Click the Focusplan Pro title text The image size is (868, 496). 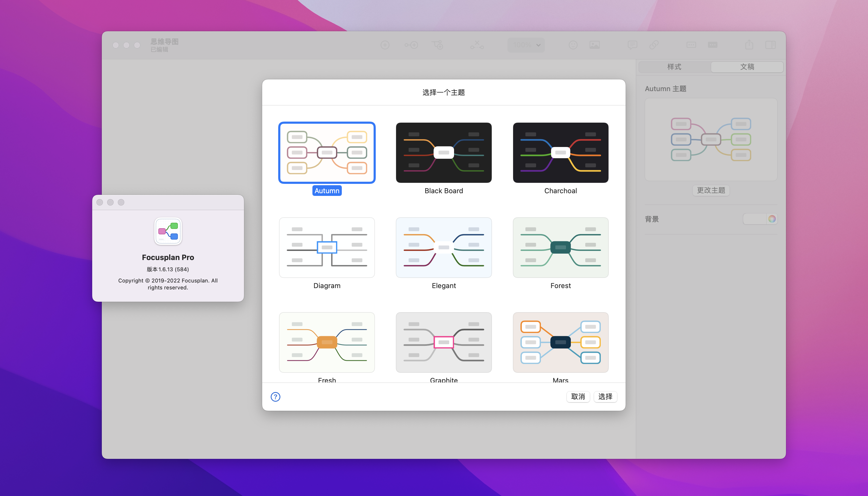168,257
